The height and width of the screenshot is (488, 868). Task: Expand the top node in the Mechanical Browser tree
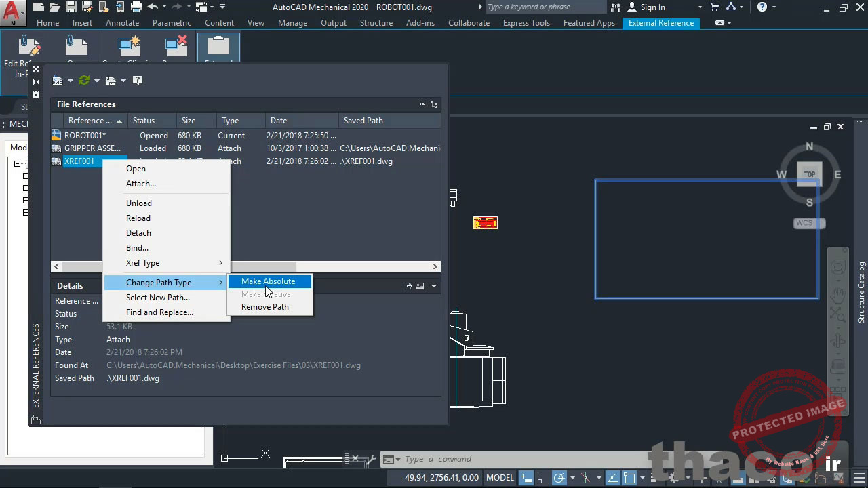coord(17,163)
